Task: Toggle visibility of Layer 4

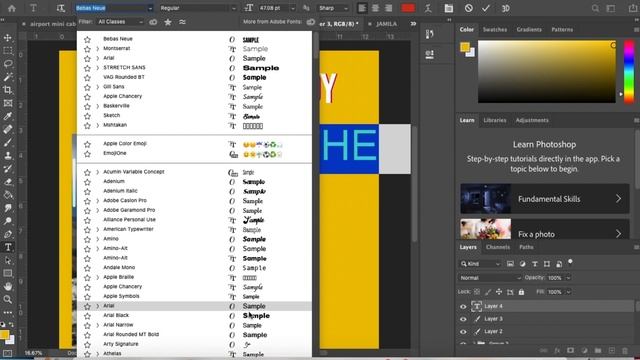Action: (463, 307)
